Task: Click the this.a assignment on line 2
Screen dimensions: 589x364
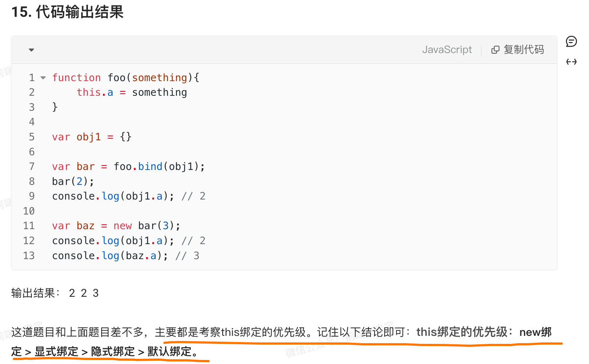Action: [95, 92]
